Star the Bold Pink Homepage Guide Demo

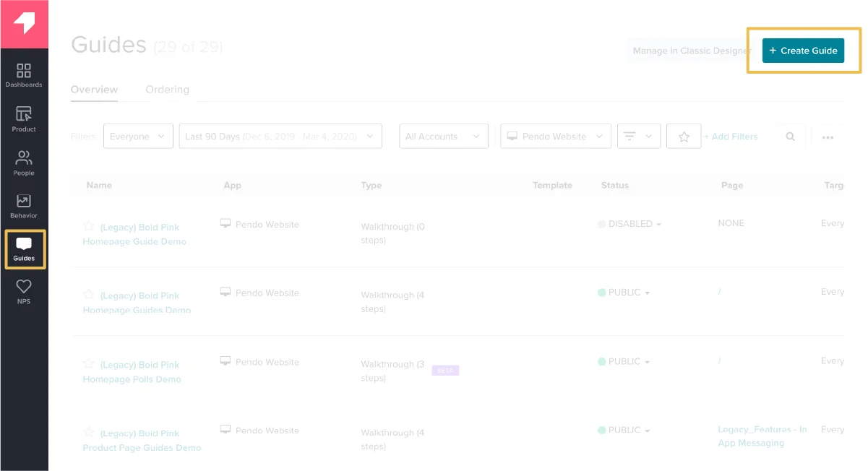click(x=89, y=227)
